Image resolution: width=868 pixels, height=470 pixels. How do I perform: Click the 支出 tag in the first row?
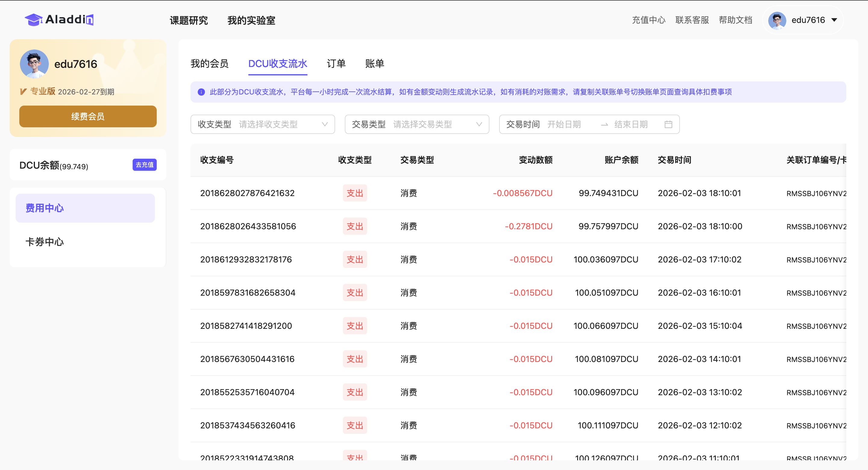354,193
